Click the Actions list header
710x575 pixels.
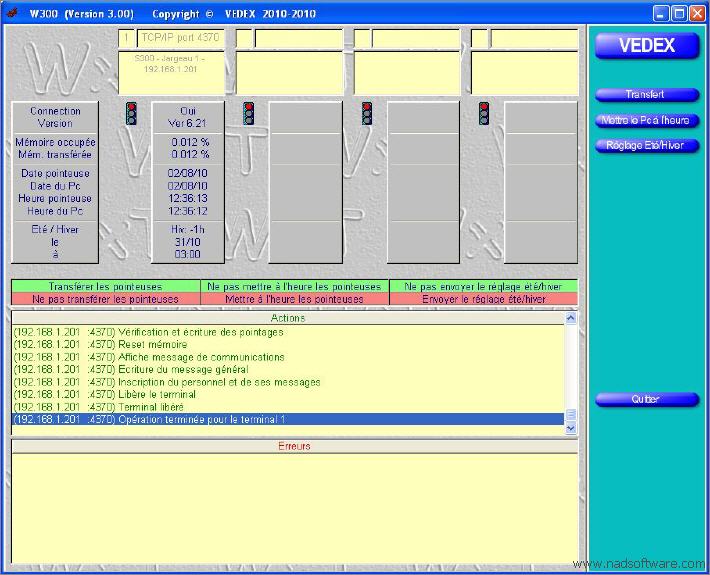tap(288, 318)
